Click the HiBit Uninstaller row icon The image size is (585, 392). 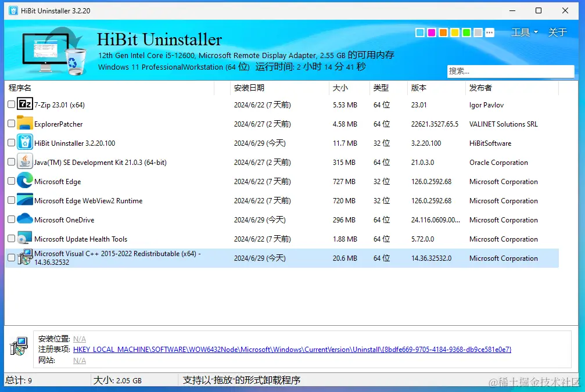25,142
